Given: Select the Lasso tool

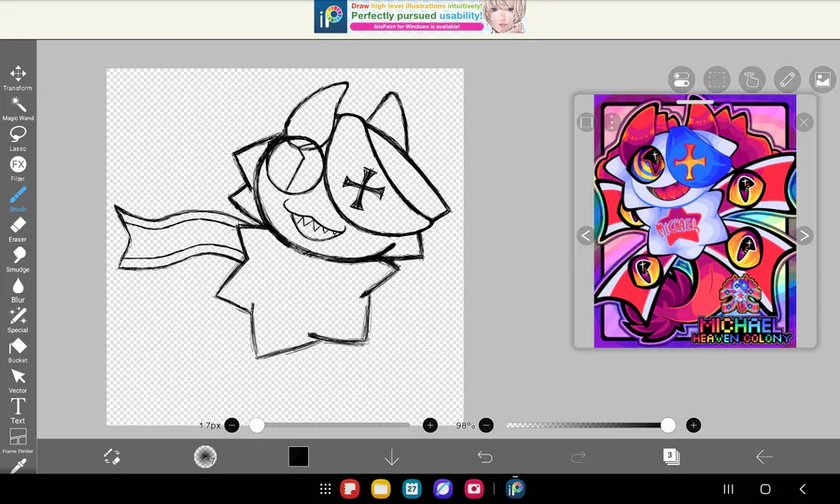Looking at the screenshot, I should tap(18, 139).
